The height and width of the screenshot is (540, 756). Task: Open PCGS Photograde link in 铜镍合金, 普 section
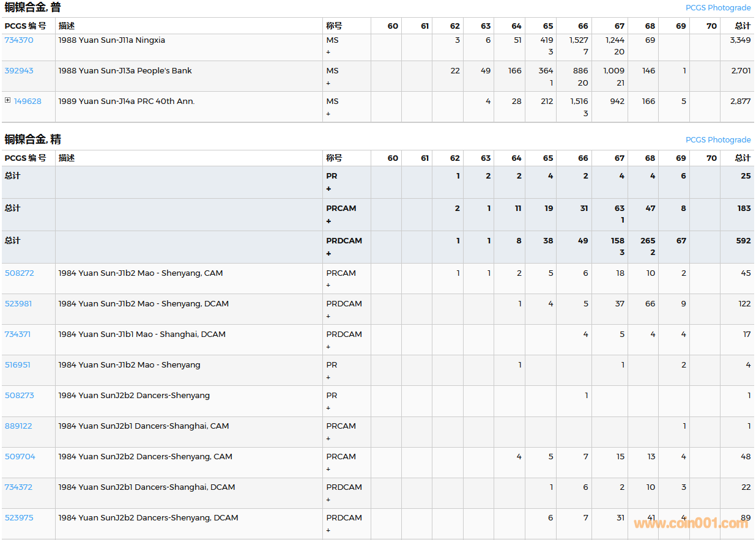[x=717, y=8]
